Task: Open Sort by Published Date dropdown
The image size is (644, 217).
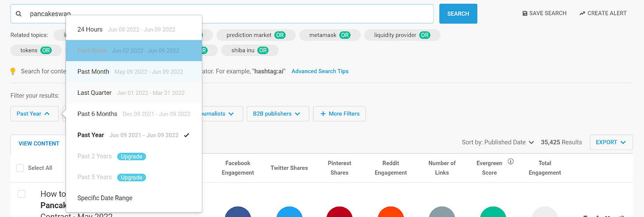Action: click(498, 142)
